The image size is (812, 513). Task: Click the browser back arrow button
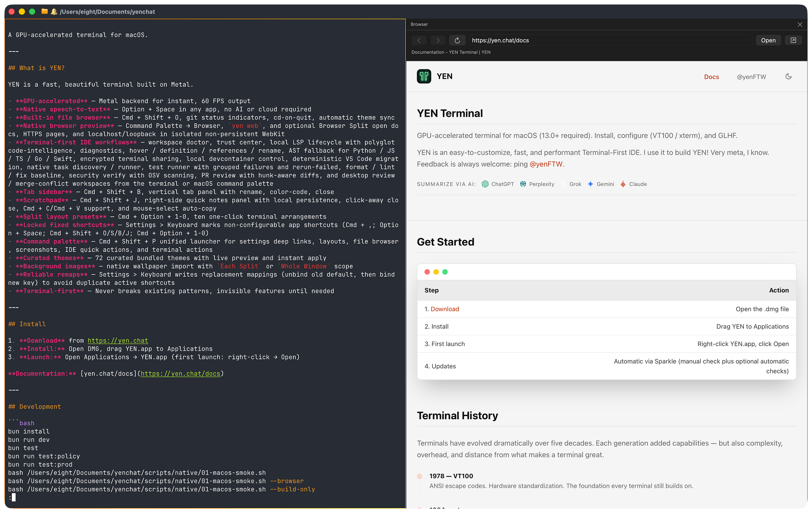pyautogui.click(x=419, y=40)
